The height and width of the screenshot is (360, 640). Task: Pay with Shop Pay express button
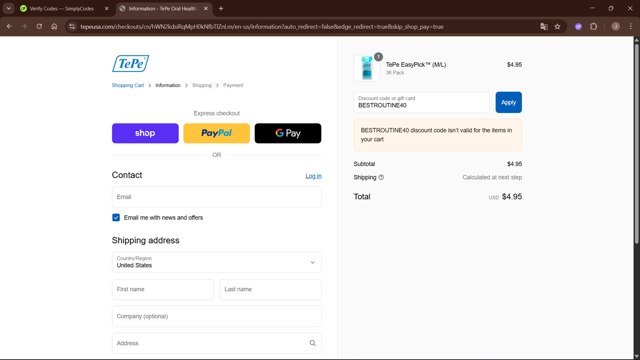click(145, 133)
